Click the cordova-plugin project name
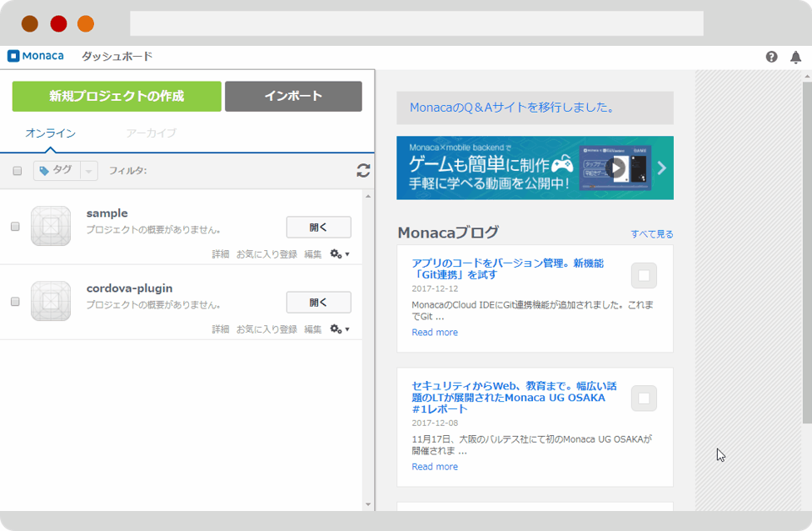This screenshot has height=531, width=812. coord(129,288)
